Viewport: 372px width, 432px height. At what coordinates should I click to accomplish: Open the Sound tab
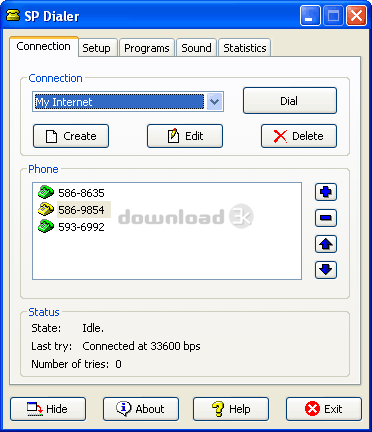click(196, 48)
